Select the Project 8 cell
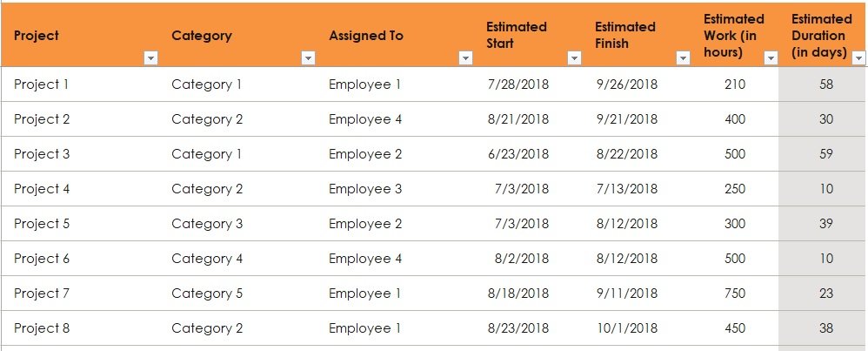 [80, 328]
